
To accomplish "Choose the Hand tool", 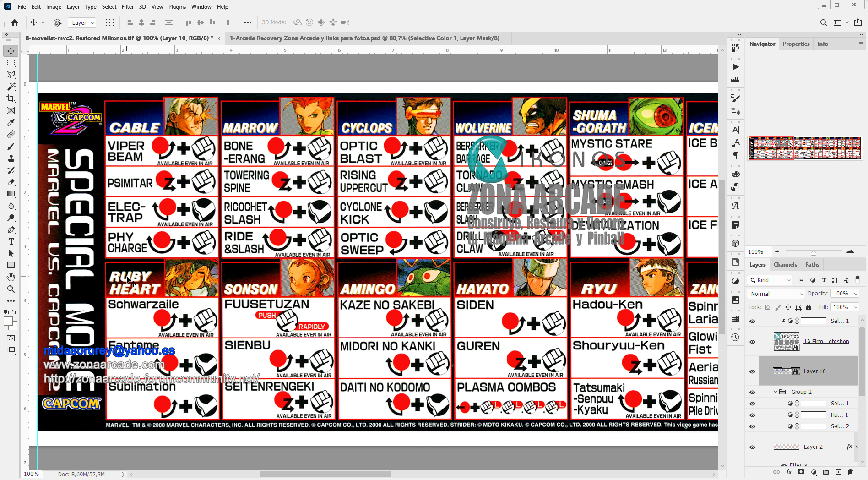I will [11, 277].
